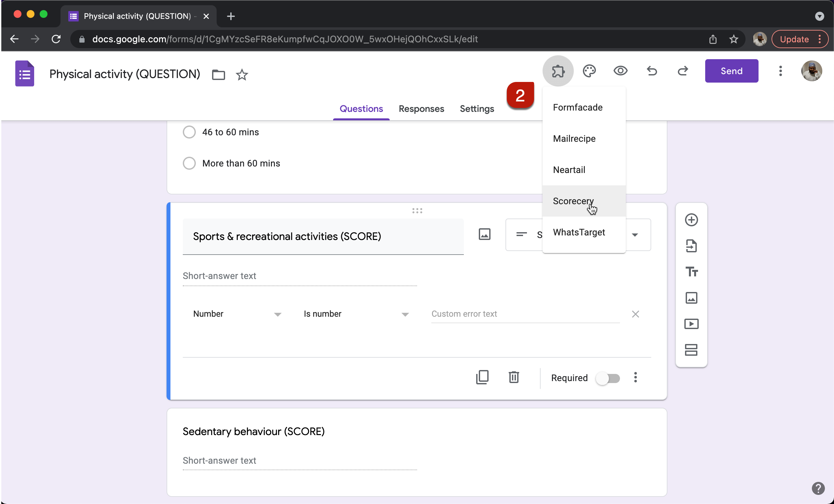Add section from the sidebar
834x504 pixels.
pyautogui.click(x=691, y=350)
